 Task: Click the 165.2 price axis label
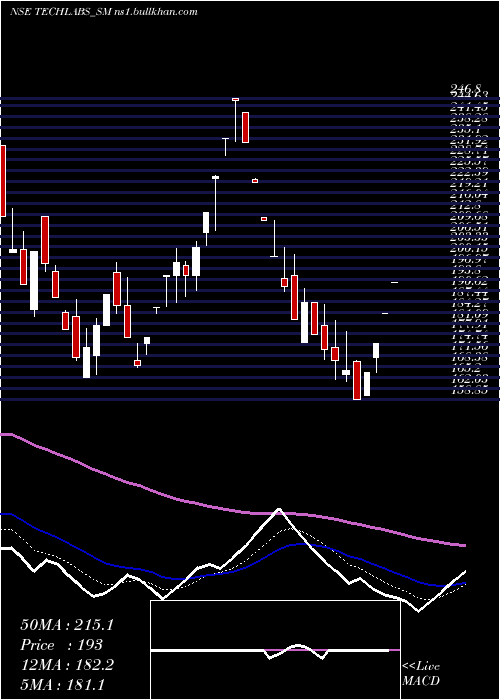point(468,369)
